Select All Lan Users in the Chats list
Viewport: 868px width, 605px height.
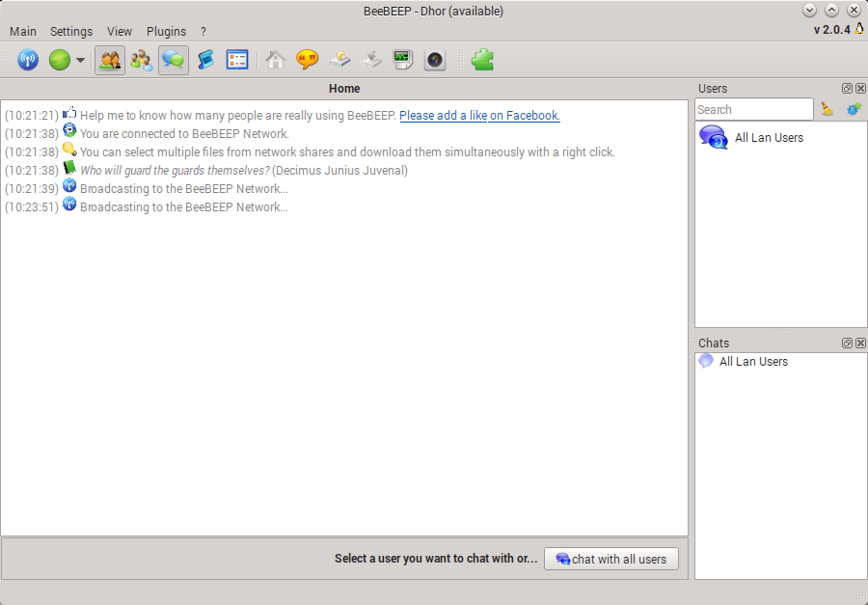780,362
